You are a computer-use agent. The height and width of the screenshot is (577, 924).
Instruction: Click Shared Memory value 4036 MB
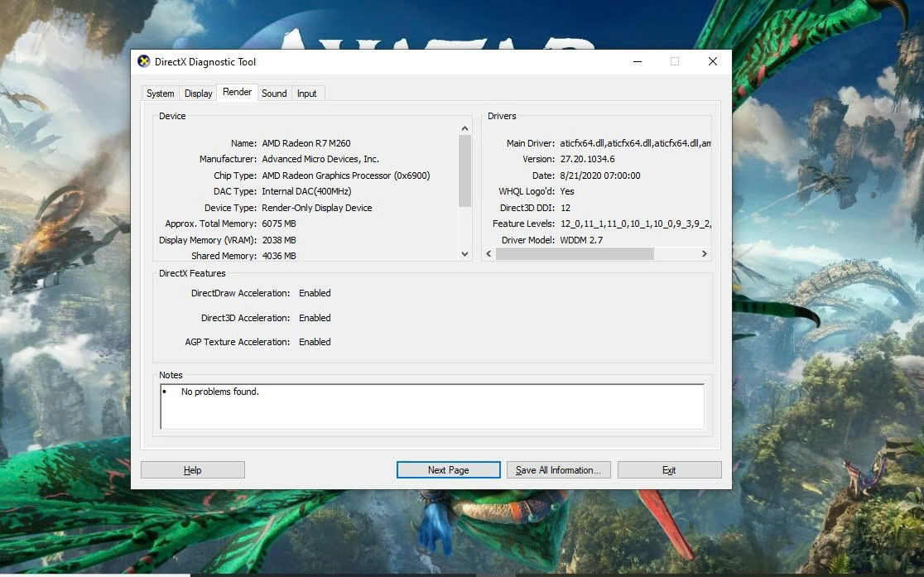(x=279, y=256)
